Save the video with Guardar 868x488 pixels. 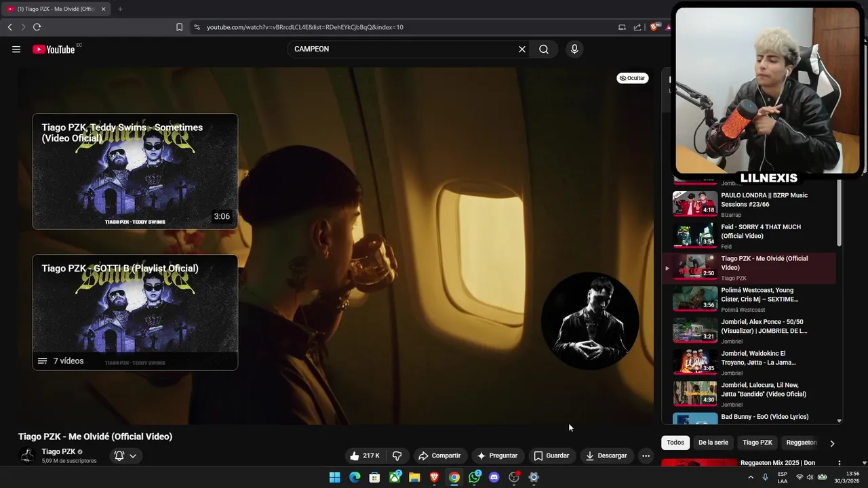(551, 455)
